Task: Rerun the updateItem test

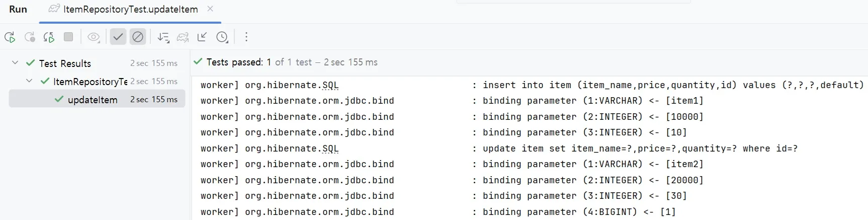Action: tap(10, 37)
